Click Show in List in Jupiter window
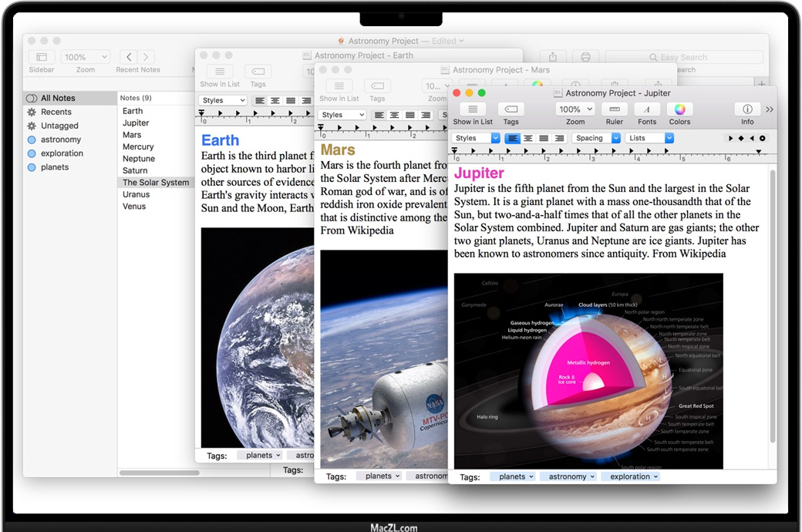Screen dimensions: 802x532 [473, 110]
